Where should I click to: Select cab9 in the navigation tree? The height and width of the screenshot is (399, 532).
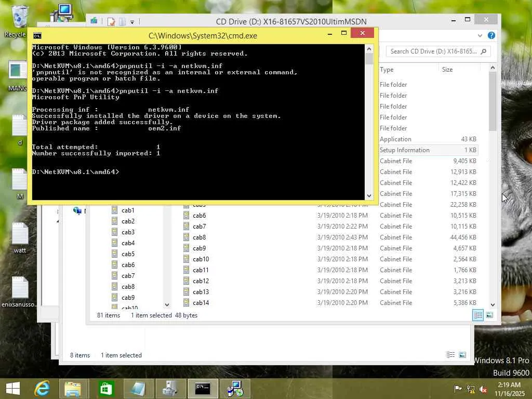[x=128, y=298]
